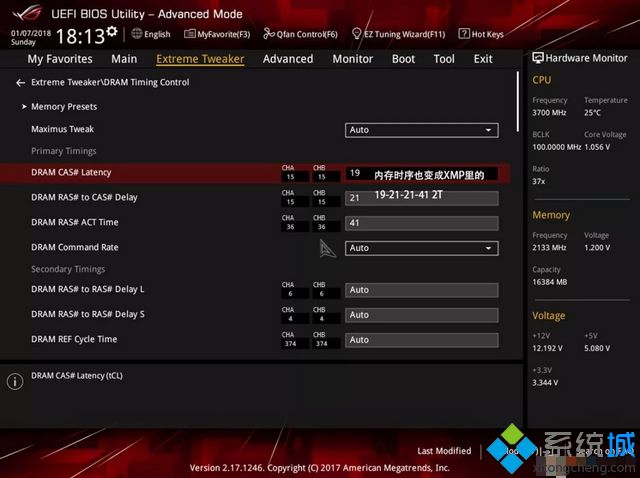Switch to My Favorites tab

coord(60,59)
